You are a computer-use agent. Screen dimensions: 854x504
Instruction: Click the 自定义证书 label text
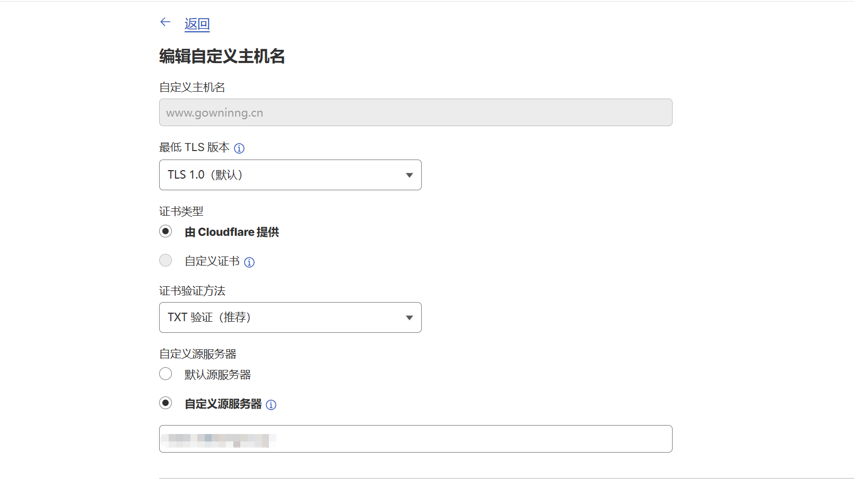212,261
